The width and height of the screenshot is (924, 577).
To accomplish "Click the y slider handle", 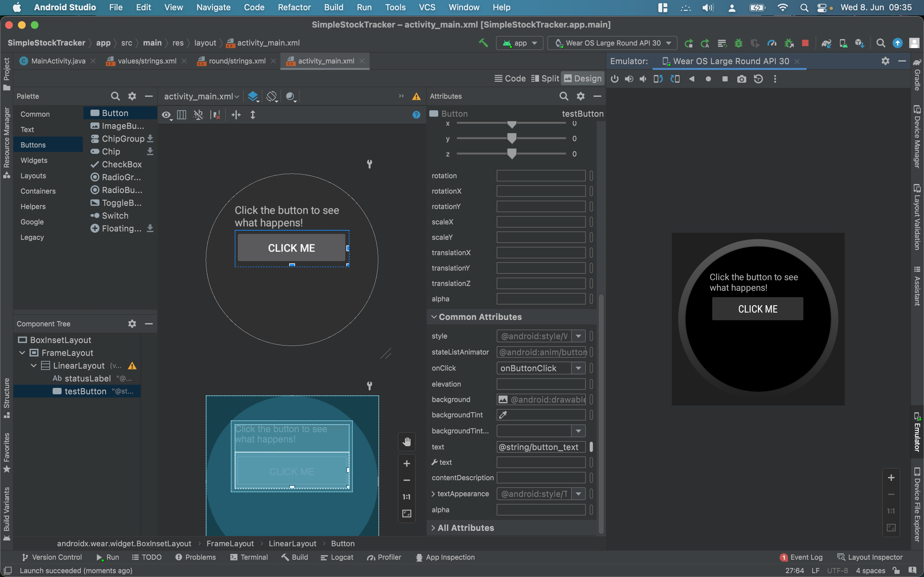I will tap(512, 138).
